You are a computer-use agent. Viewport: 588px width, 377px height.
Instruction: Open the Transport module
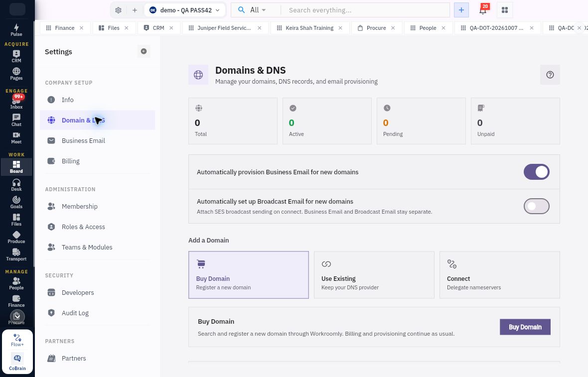pos(16,254)
